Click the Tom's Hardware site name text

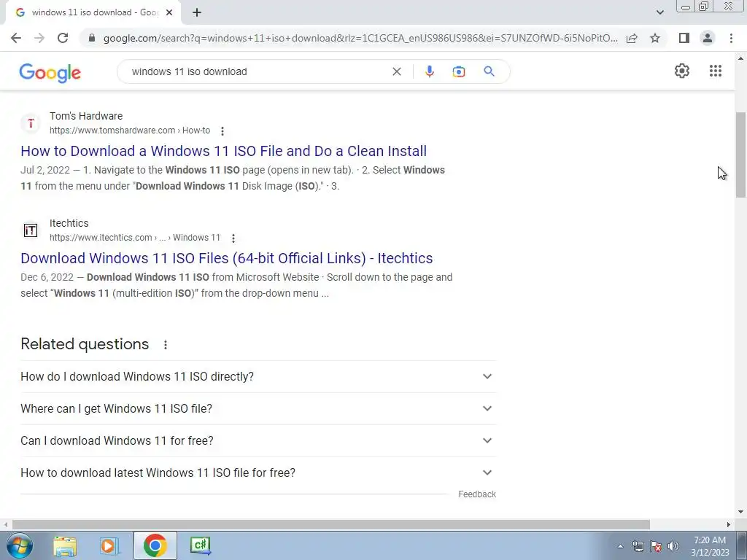[x=86, y=116]
